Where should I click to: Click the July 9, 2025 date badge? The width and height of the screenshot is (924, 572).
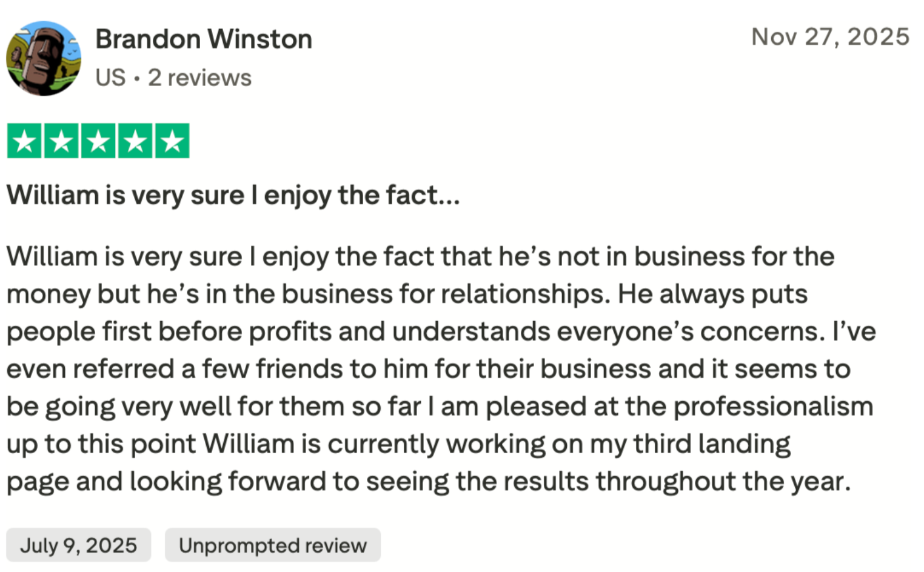(x=79, y=545)
